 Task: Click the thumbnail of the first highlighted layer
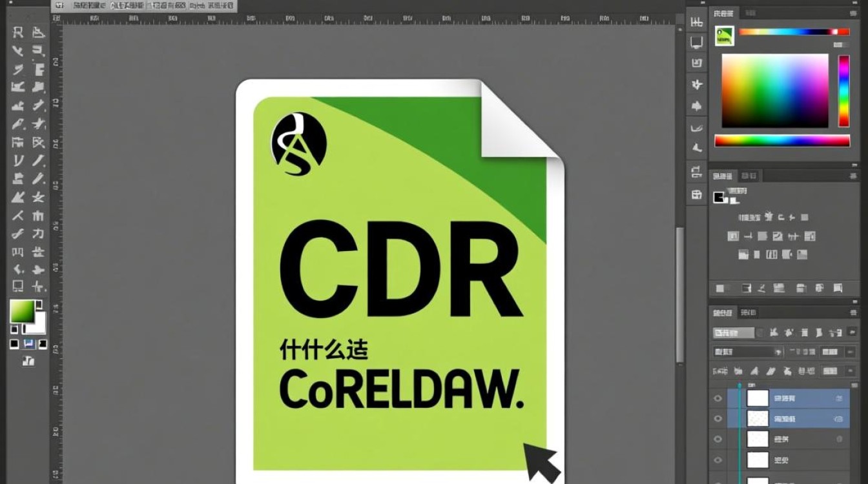758,398
